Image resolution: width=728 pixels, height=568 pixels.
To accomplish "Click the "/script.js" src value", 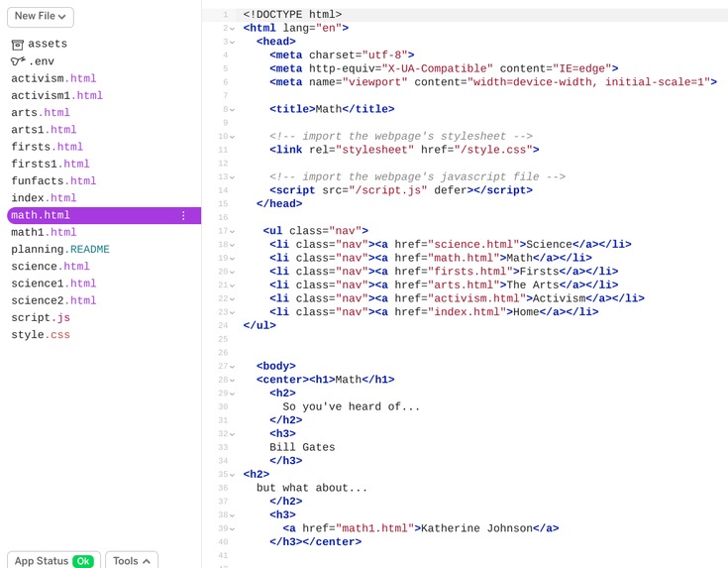I will [387, 190].
